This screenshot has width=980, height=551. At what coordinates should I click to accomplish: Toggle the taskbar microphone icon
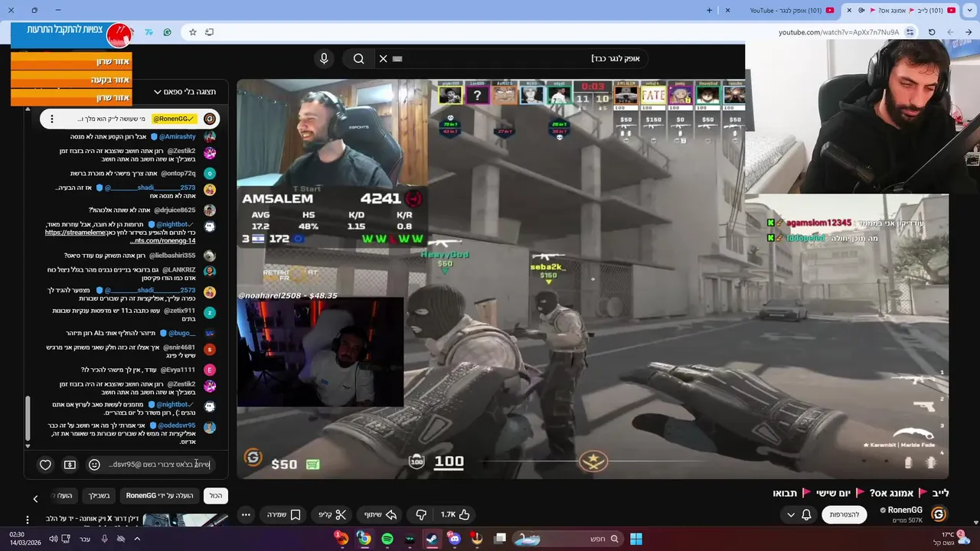pyautogui.click(x=104, y=539)
